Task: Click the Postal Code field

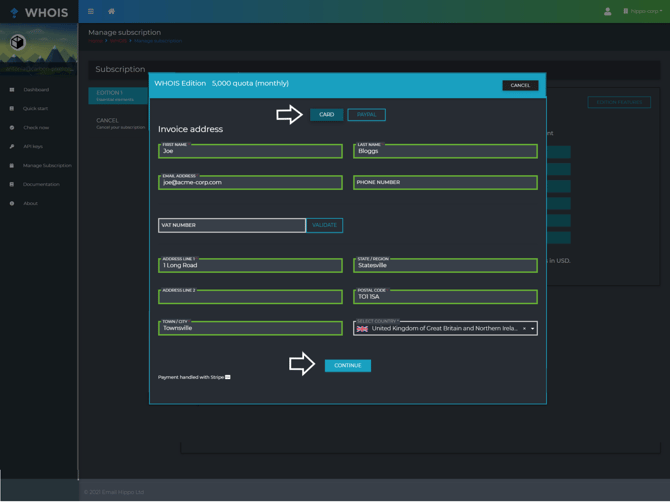Action: pos(445,297)
